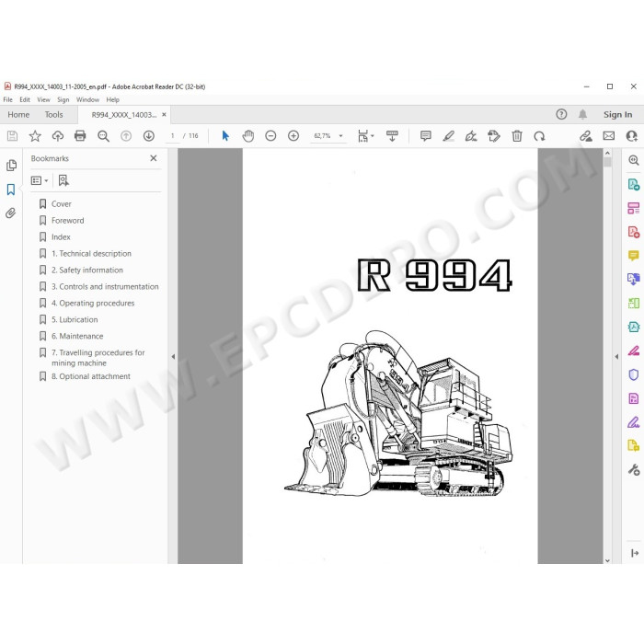Expand right pane bottom arrow button
Viewport: 644px width, 644px height.
pyautogui.click(x=634, y=553)
